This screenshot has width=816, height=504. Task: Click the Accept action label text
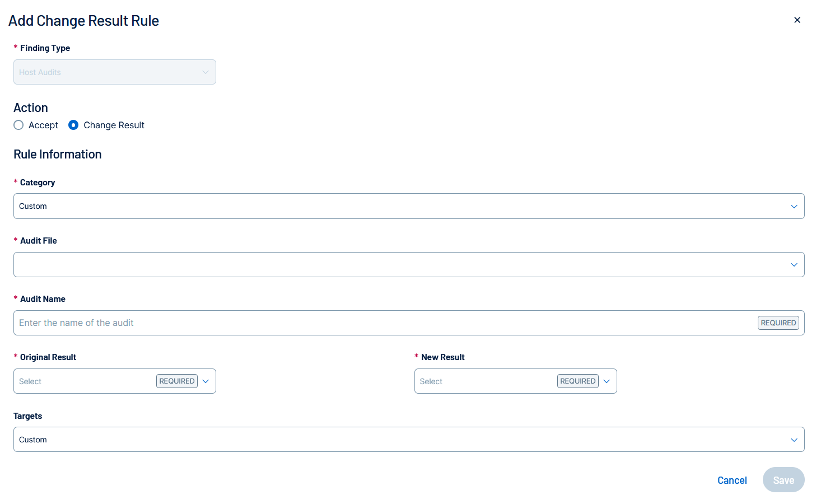(43, 125)
